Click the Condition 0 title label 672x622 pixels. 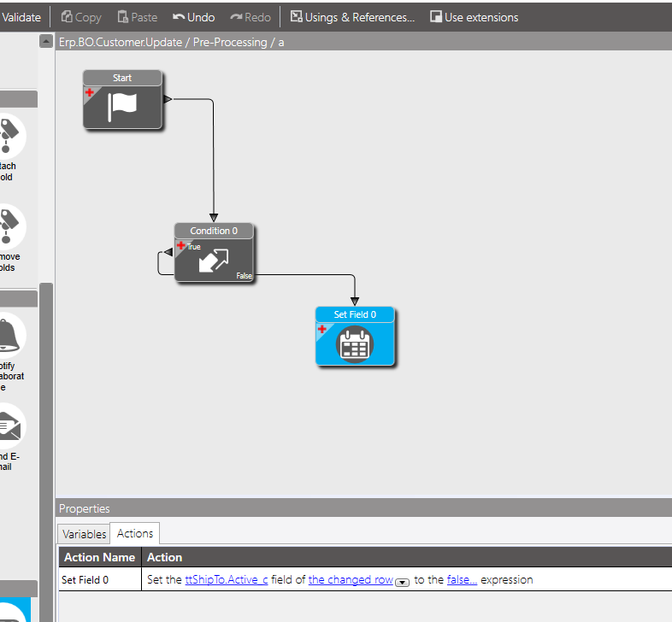pos(214,231)
